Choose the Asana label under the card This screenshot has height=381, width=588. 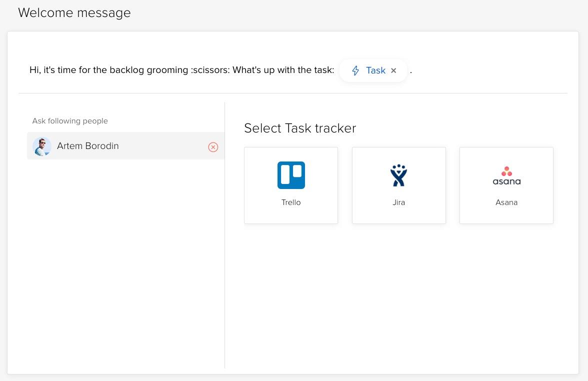point(506,202)
